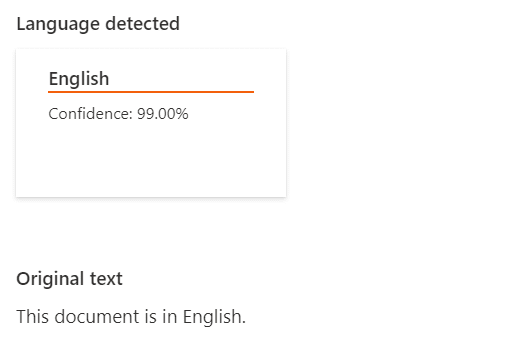Viewport: 505px width, 364px height.
Task: Click the word 'This' starting the original sentence
Action: coord(33,316)
